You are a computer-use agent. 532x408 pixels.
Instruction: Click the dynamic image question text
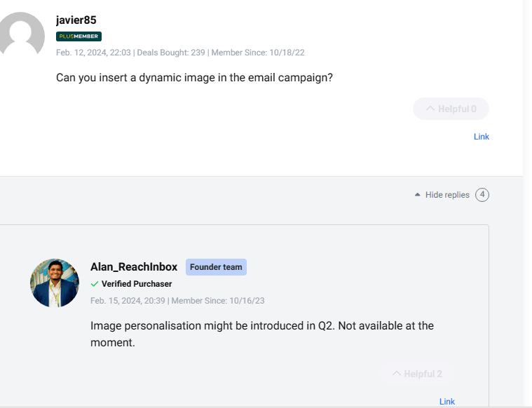click(194, 77)
